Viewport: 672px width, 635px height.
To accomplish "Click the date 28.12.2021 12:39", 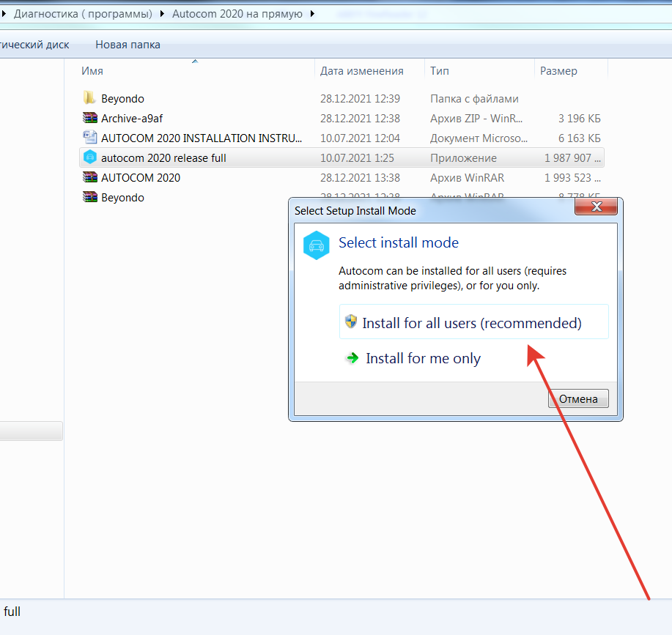I will click(x=360, y=98).
